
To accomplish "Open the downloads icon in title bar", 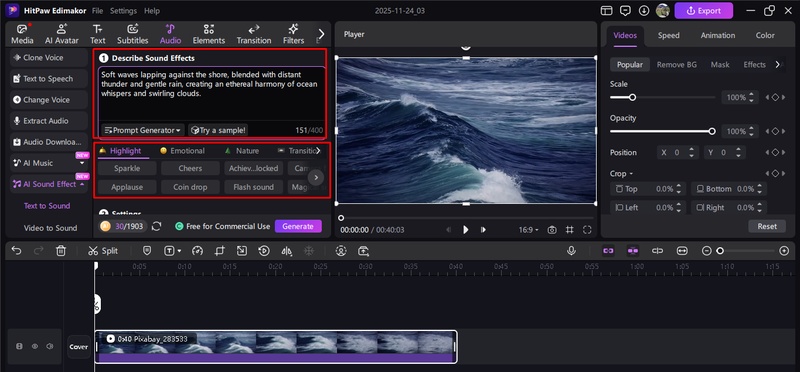I will point(644,10).
